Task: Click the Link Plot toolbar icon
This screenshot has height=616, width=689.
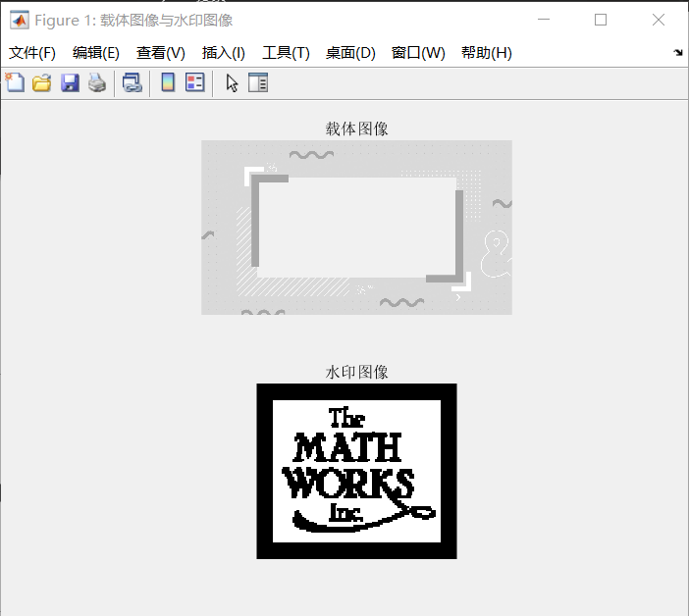Action: click(x=132, y=82)
